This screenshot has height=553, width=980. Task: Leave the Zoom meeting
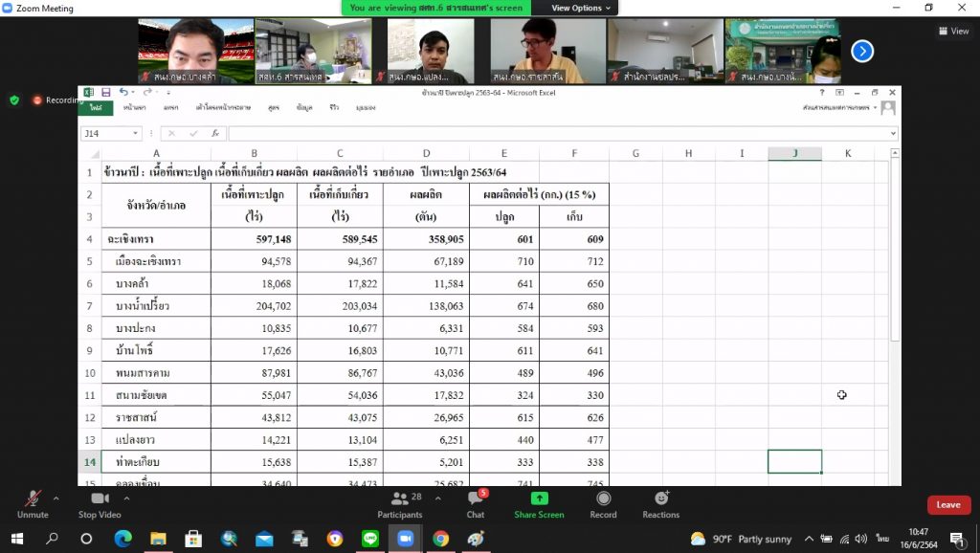point(947,505)
